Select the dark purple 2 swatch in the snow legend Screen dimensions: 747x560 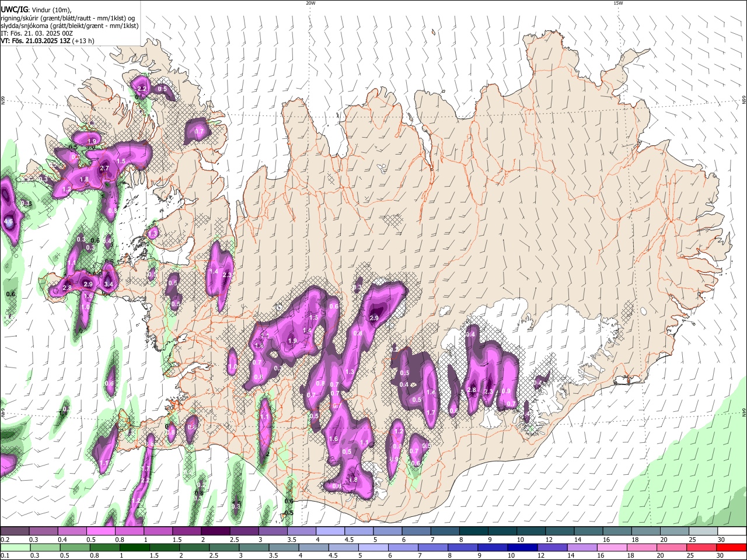(x=215, y=531)
